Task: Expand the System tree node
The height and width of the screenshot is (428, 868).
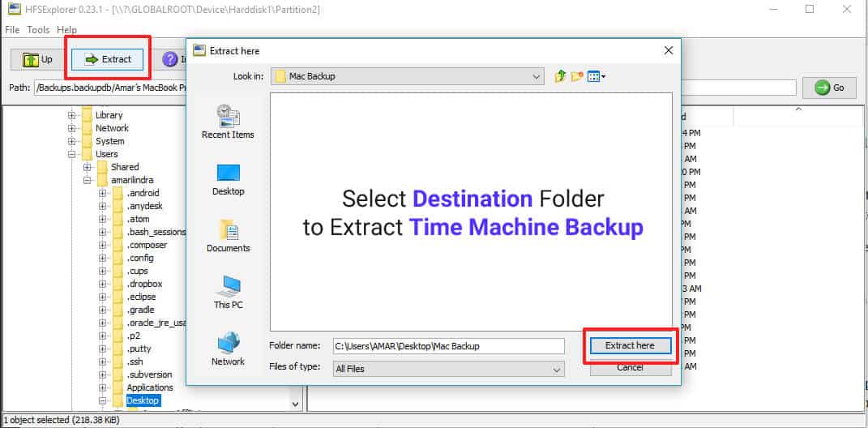Action: tap(71, 141)
